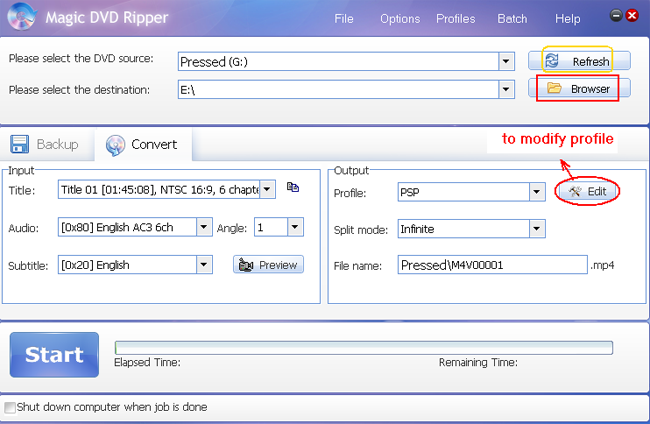
Task: Open the Profile dropdown showing PSP
Action: coord(537,192)
